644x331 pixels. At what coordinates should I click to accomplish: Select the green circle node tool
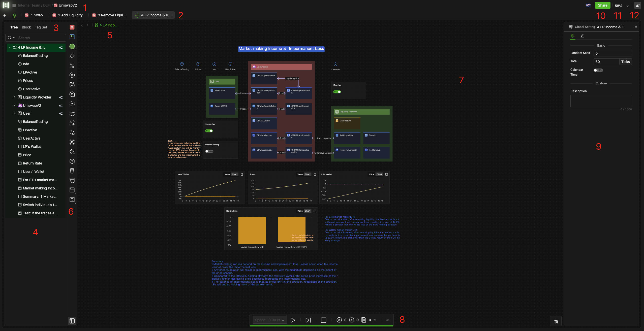tap(72, 46)
